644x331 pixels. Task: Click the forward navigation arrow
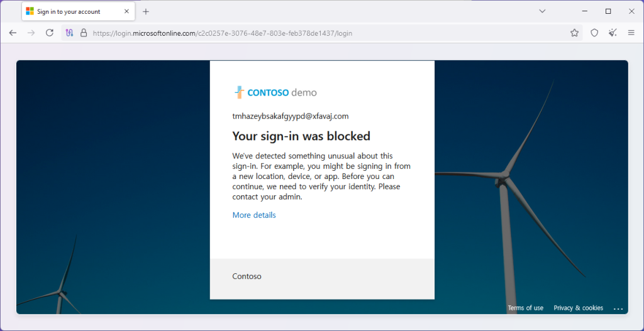click(31, 33)
